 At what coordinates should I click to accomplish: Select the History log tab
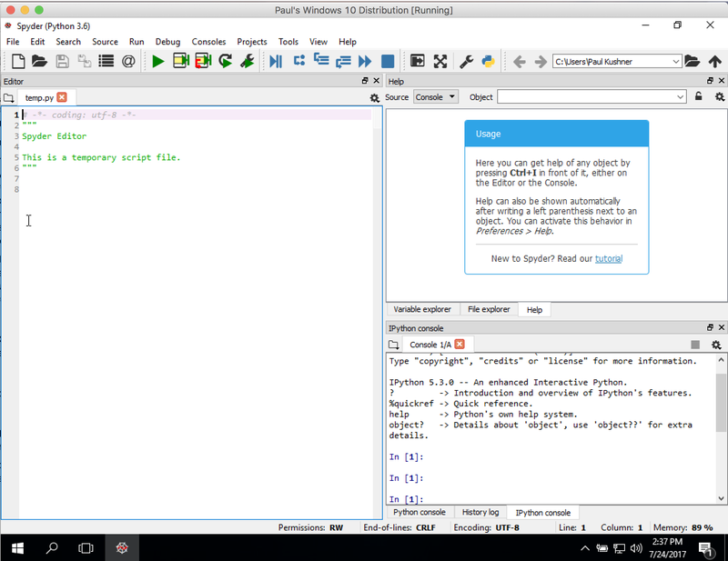[480, 512]
